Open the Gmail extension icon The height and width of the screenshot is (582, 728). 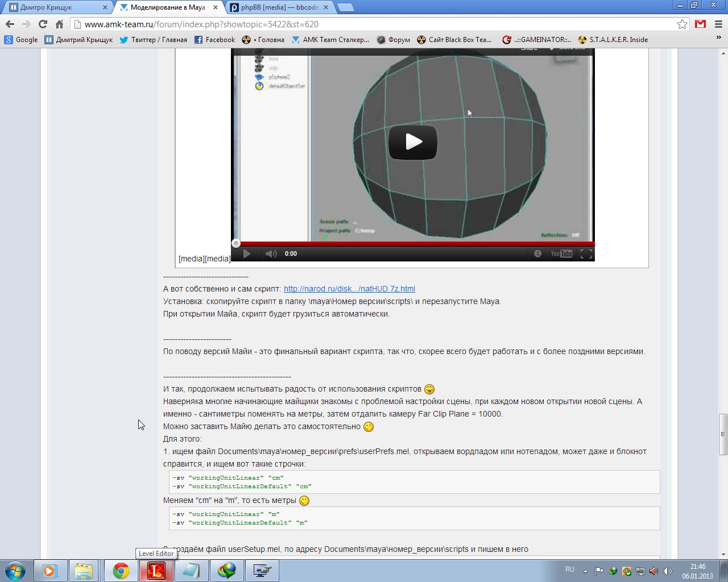pyautogui.click(x=700, y=24)
